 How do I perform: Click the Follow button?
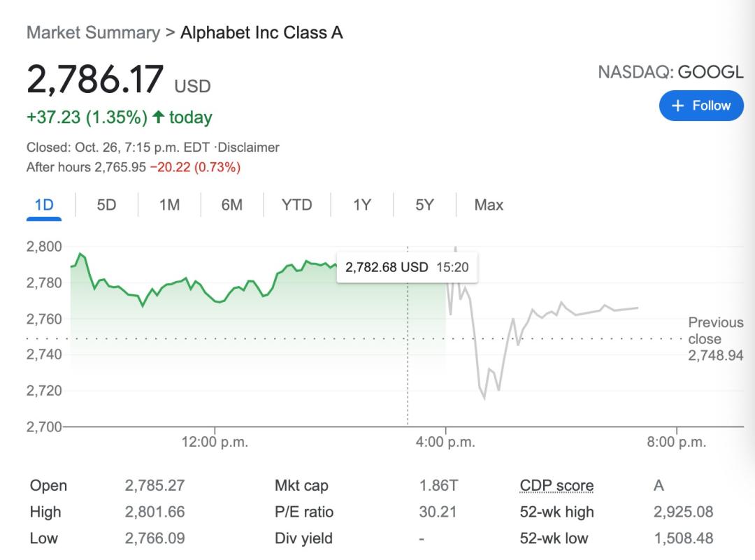click(x=701, y=106)
